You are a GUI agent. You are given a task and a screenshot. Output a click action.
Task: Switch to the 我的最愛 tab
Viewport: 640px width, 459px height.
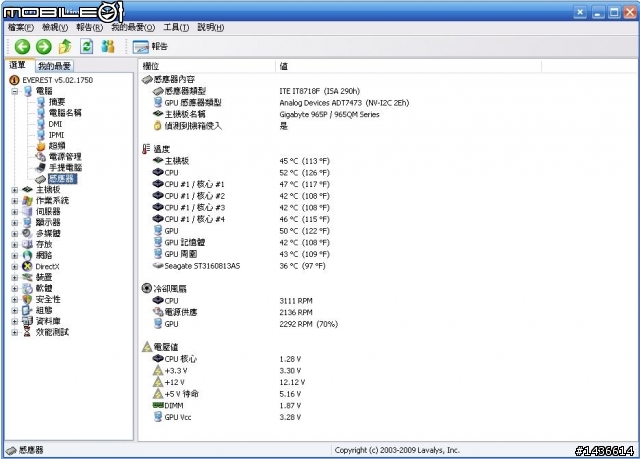pos(54,66)
